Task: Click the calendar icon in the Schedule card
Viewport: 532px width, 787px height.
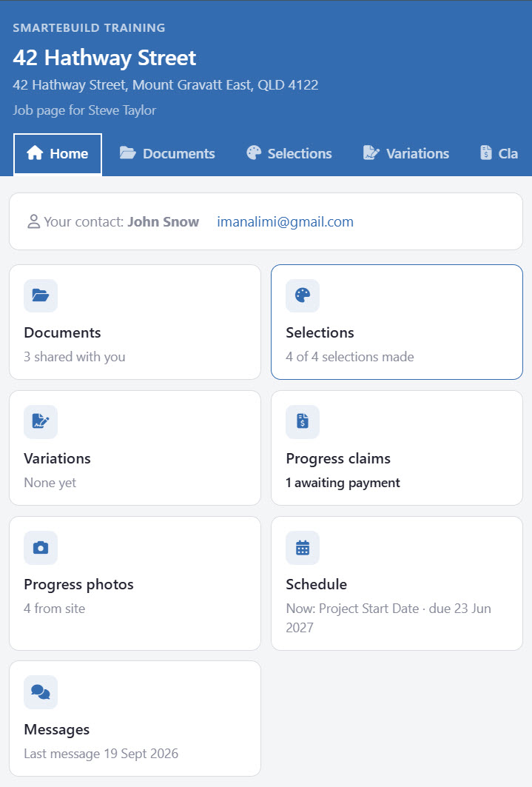Action: (x=303, y=547)
